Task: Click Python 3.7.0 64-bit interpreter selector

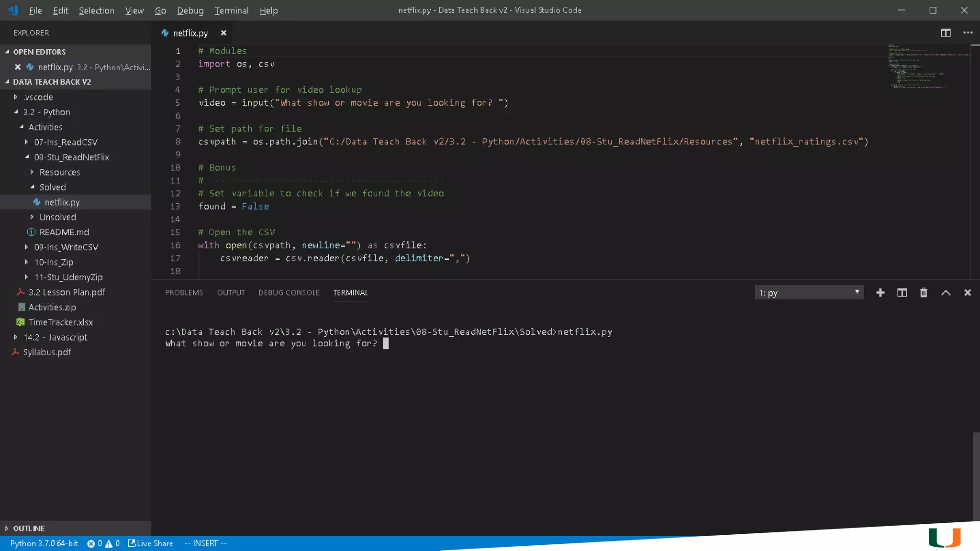Action: click(44, 543)
